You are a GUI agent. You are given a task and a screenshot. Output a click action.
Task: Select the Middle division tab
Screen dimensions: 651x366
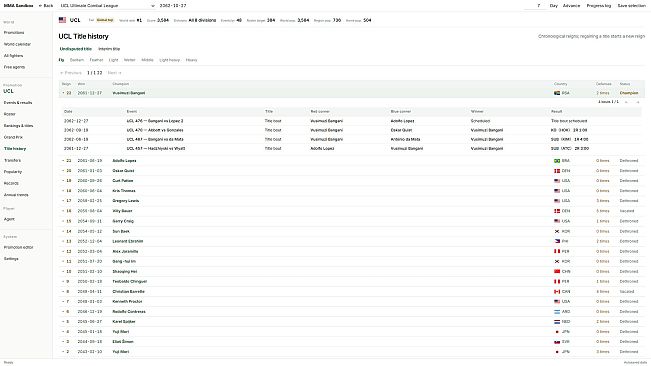[x=147, y=60]
